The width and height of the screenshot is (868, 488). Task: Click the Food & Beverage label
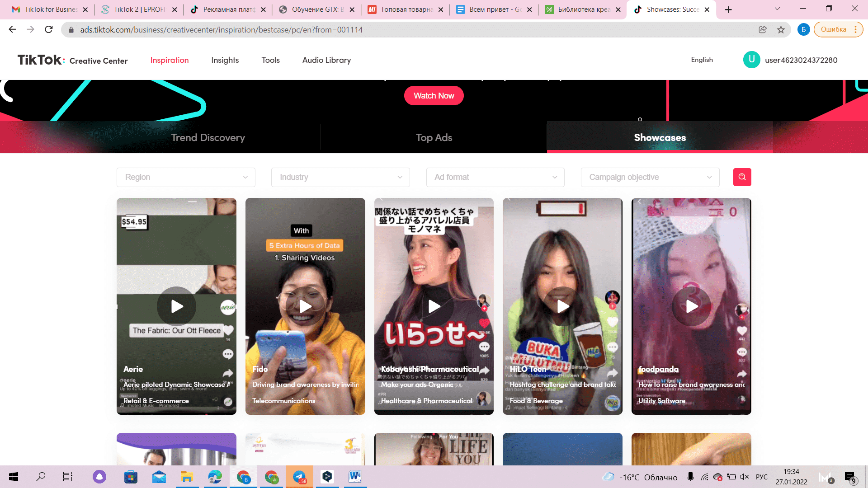pyautogui.click(x=536, y=401)
